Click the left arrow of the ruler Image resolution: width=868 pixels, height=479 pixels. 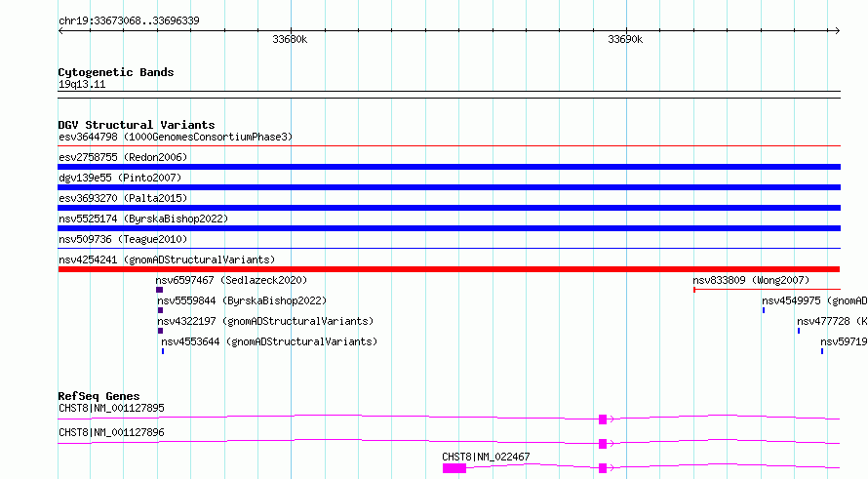tap(60, 31)
